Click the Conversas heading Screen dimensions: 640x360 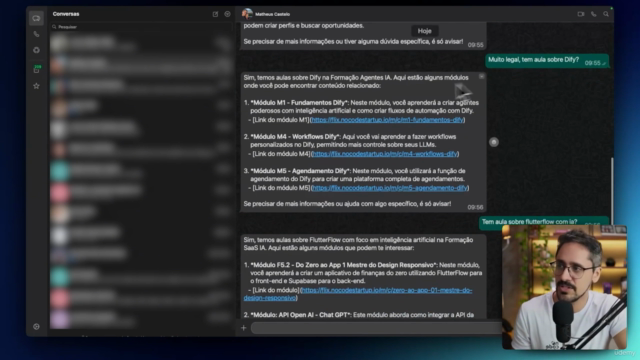click(x=66, y=14)
